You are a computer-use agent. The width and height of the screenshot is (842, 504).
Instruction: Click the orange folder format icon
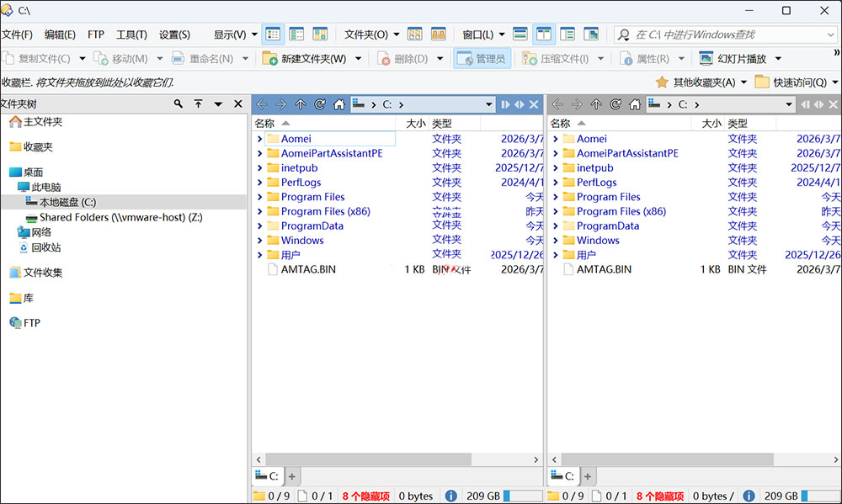click(x=438, y=34)
